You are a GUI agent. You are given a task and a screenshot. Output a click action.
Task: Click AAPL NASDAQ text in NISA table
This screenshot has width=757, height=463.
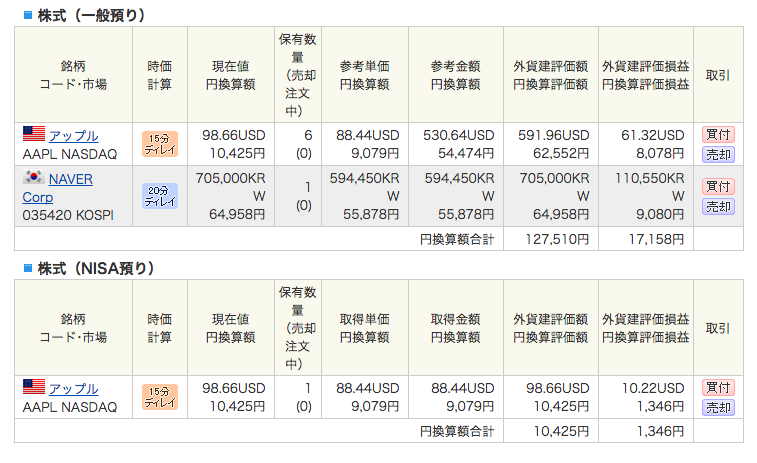point(70,407)
